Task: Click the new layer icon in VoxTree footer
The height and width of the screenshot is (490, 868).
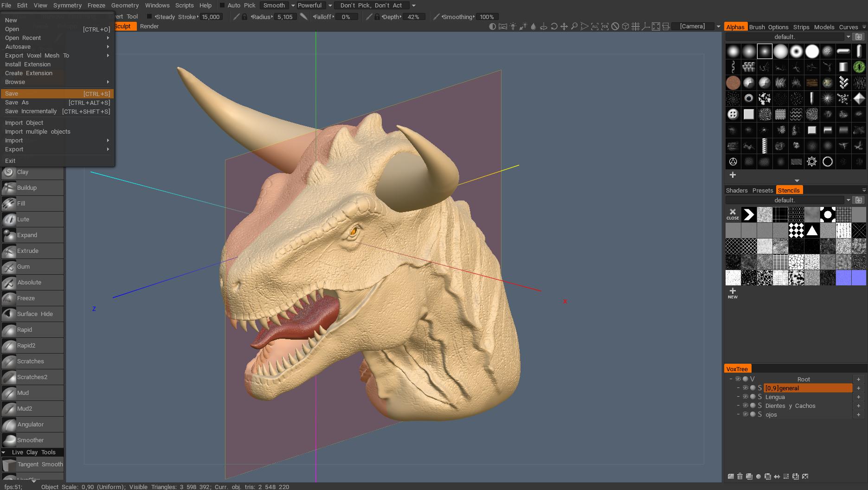Action: 731,476
